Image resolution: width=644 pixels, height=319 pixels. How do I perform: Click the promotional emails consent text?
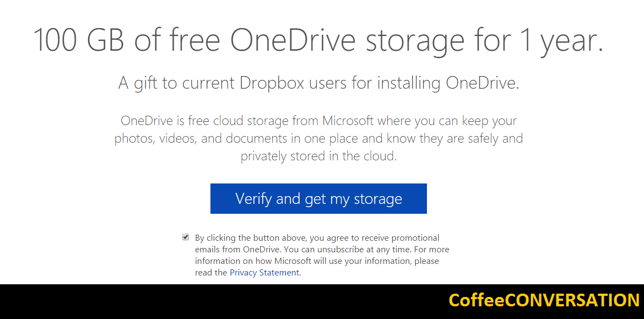point(322,255)
